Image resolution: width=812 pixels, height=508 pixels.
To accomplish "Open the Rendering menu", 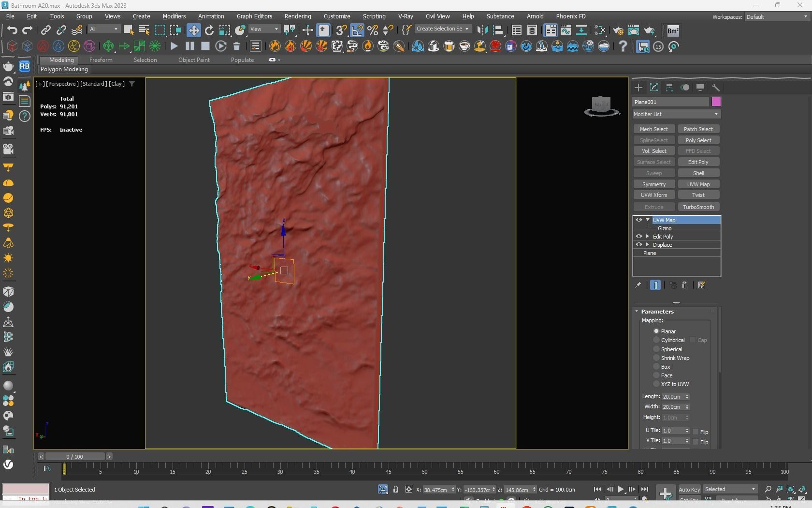I will [x=297, y=16].
